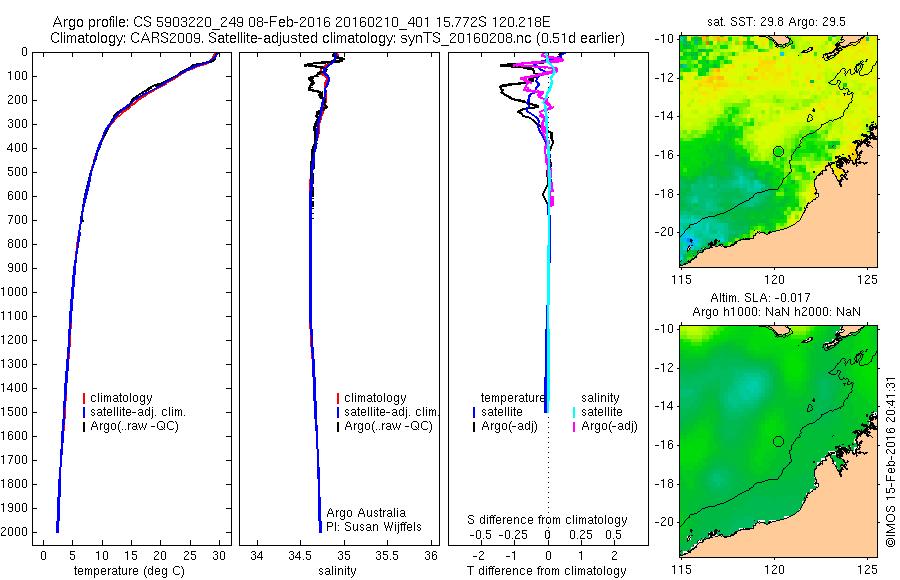
Task: Click the Argo position circle on SLA map
Action: coord(778,442)
